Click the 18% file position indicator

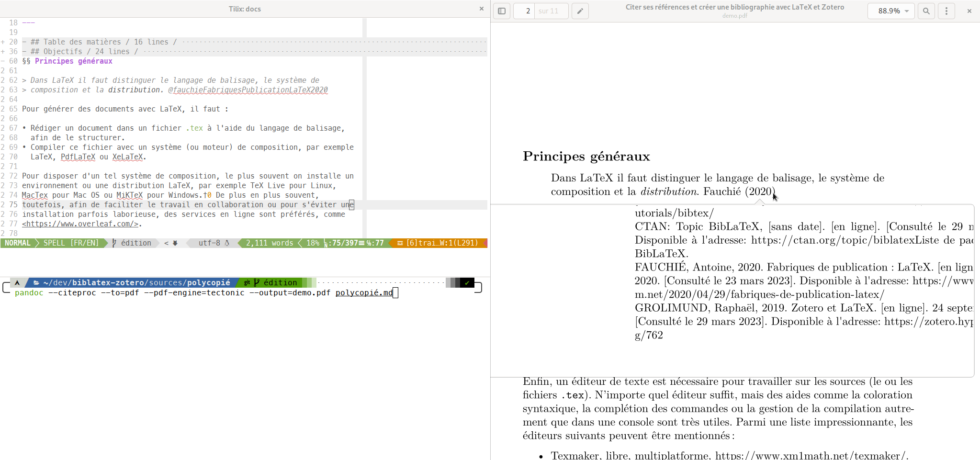click(x=313, y=243)
